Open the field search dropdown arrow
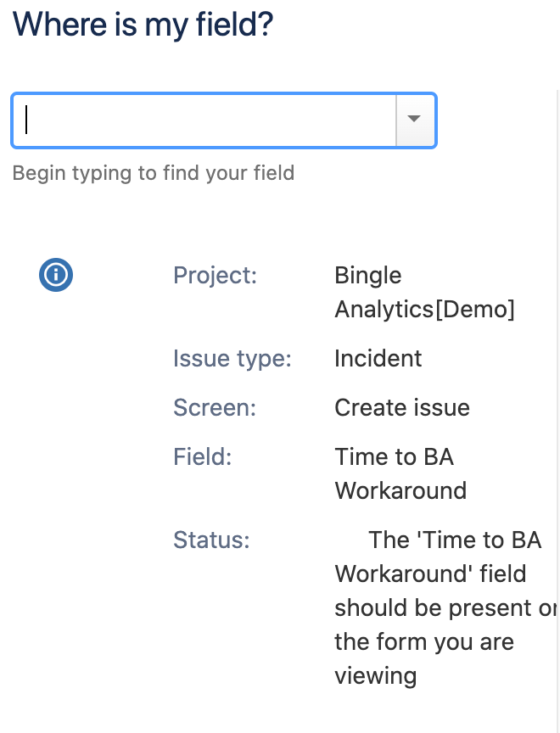Screen dimensions: 560x733 pyautogui.click(x=414, y=120)
